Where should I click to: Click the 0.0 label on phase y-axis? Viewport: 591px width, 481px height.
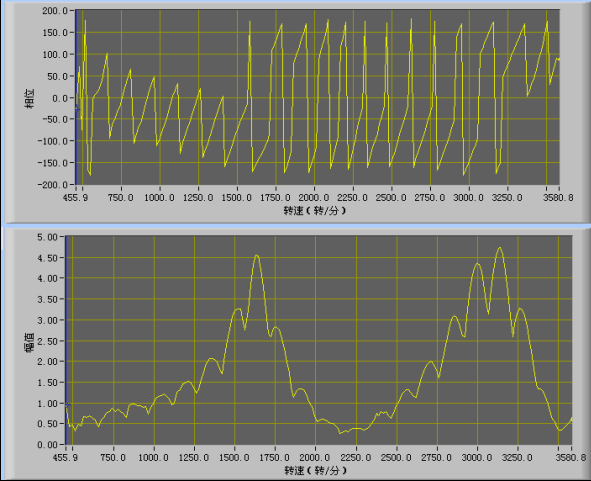pyautogui.click(x=60, y=98)
